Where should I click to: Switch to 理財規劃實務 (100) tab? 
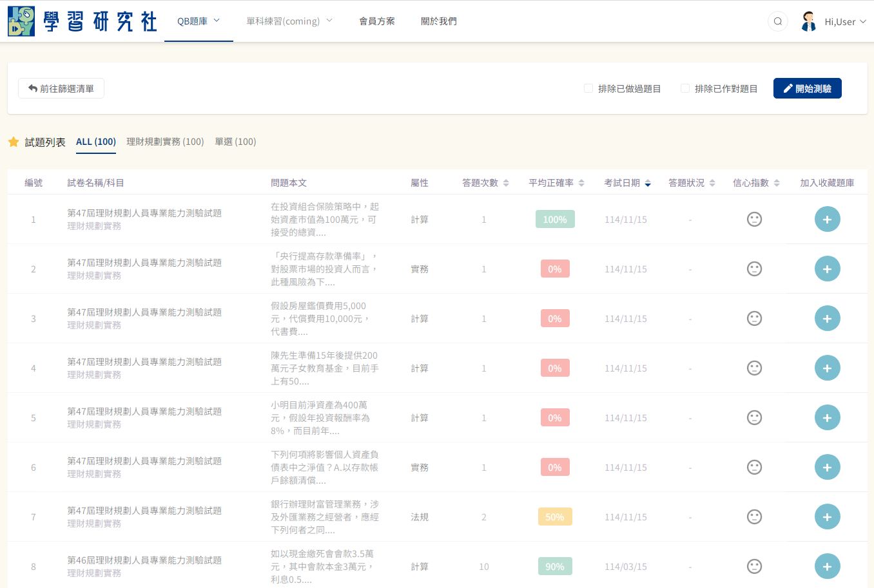coord(165,142)
